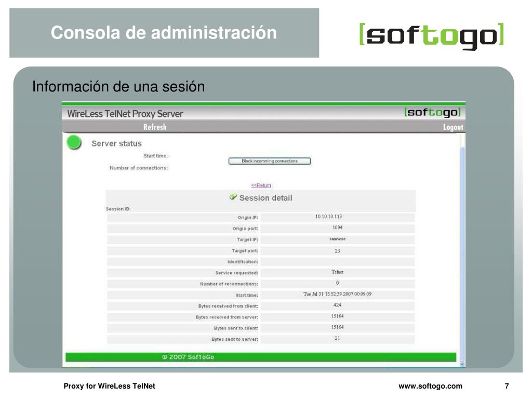This screenshot has height=399, width=532.
Task: Select the Origin IP value 10.10.10.113
Action: tap(328, 217)
